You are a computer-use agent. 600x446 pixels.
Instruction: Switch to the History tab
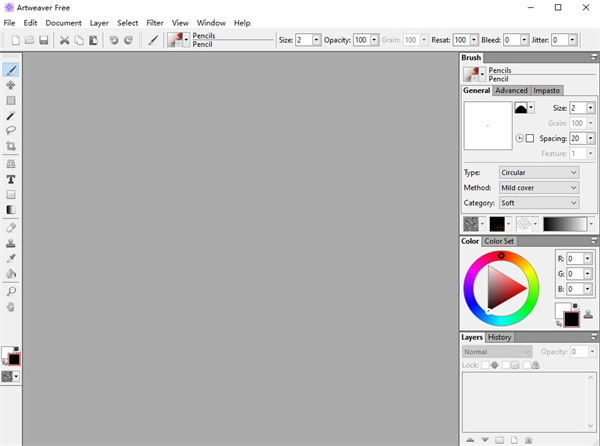(x=499, y=338)
